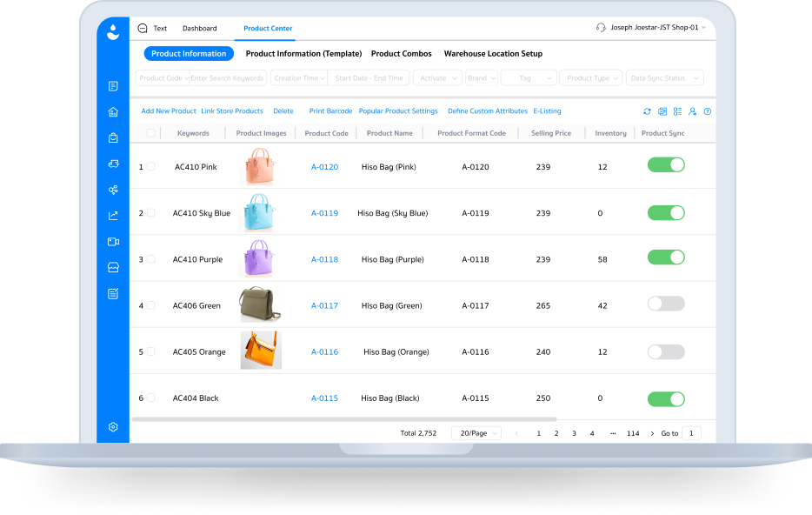
Task: Open the Product Code search type dropdown
Action: (x=163, y=78)
